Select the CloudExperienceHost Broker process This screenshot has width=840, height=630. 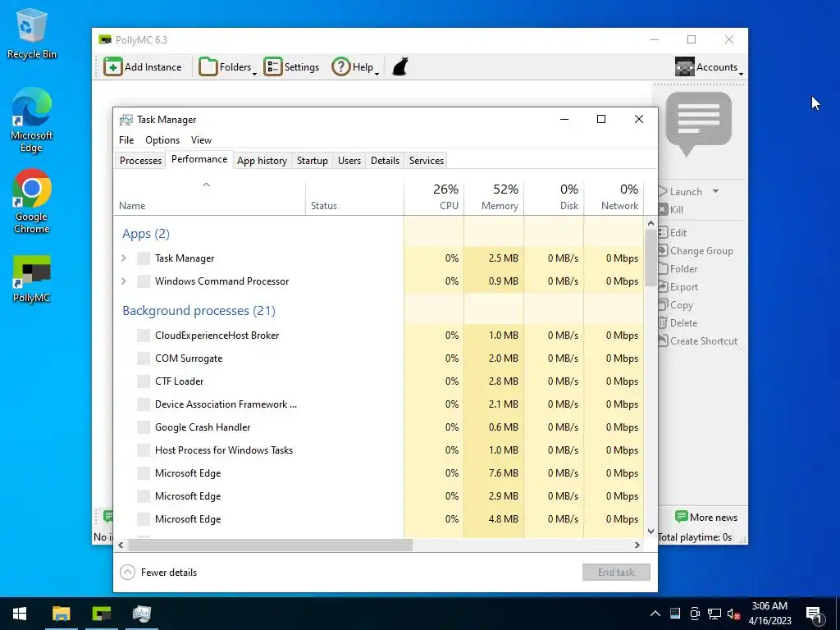point(379,336)
